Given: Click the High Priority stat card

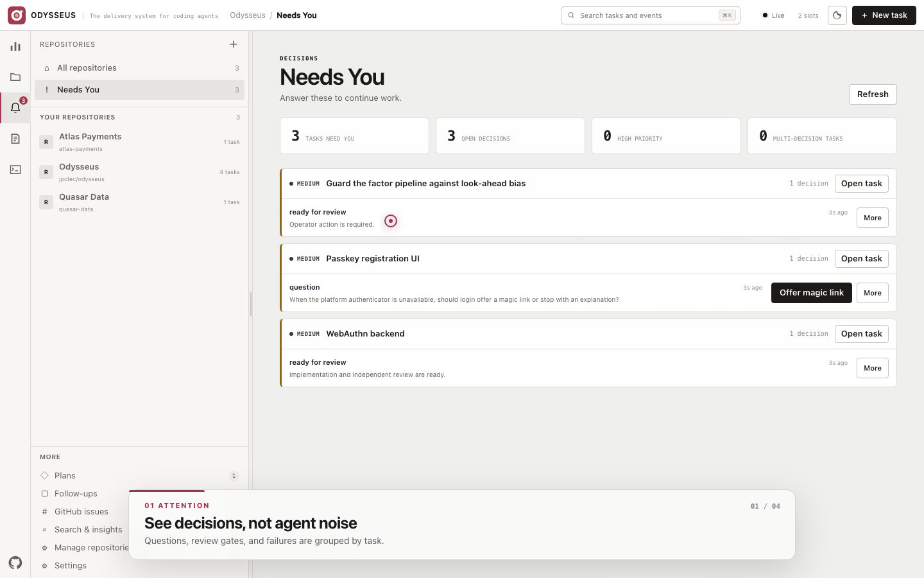Looking at the screenshot, I should (666, 136).
